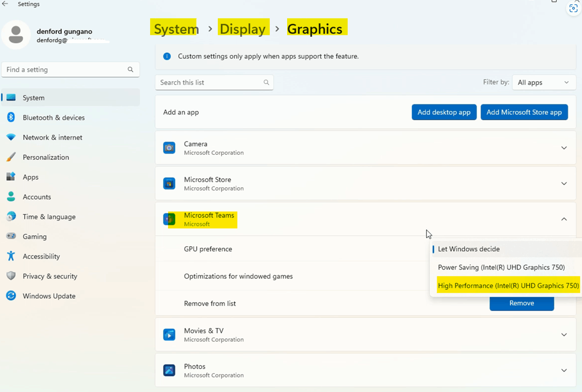
Task: Expand the Photos app section
Action: click(x=564, y=370)
